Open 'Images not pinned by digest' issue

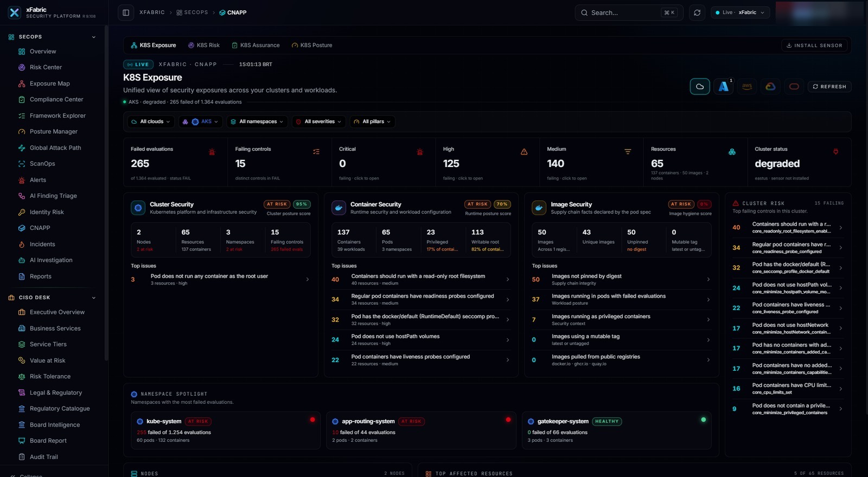622,279
